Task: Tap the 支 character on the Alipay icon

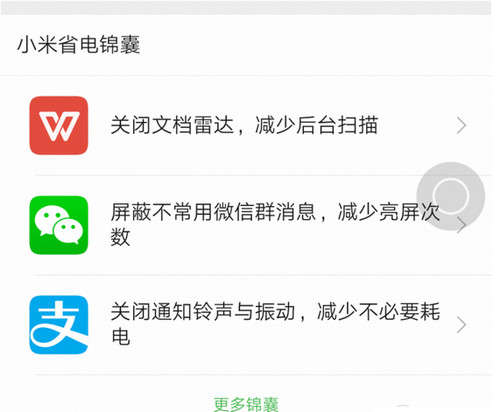Action: point(59,324)
